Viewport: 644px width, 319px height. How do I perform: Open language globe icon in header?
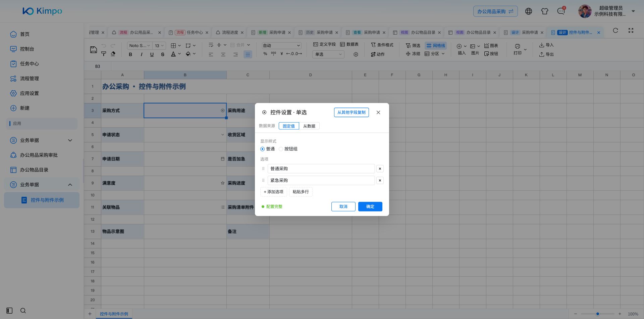click(x=529, y=11)
